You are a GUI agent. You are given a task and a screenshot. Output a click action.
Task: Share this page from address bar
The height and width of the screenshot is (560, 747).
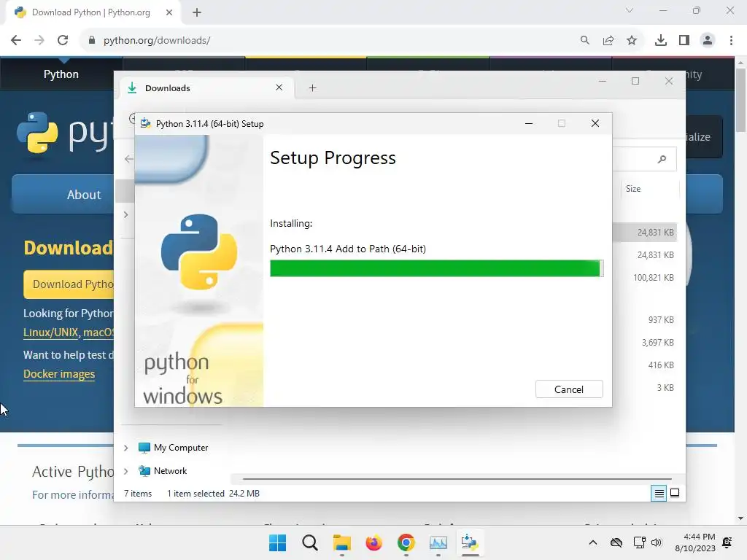[x=608, y=40]
